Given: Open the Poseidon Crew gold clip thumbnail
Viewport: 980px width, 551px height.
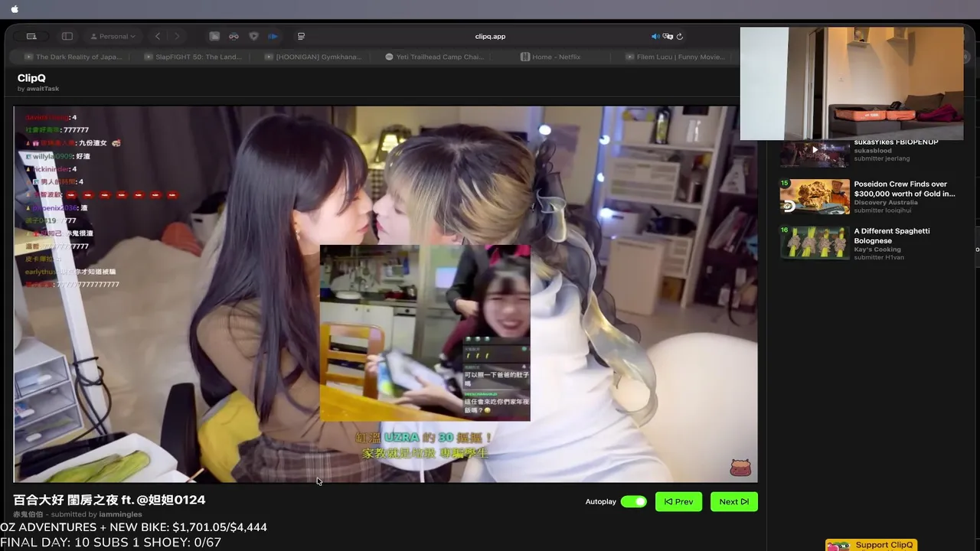Looking at the screenshot, I should point(815,197).
